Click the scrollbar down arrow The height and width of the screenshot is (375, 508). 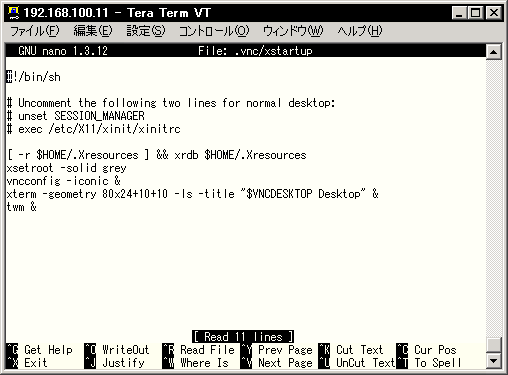tap(493, 360)
